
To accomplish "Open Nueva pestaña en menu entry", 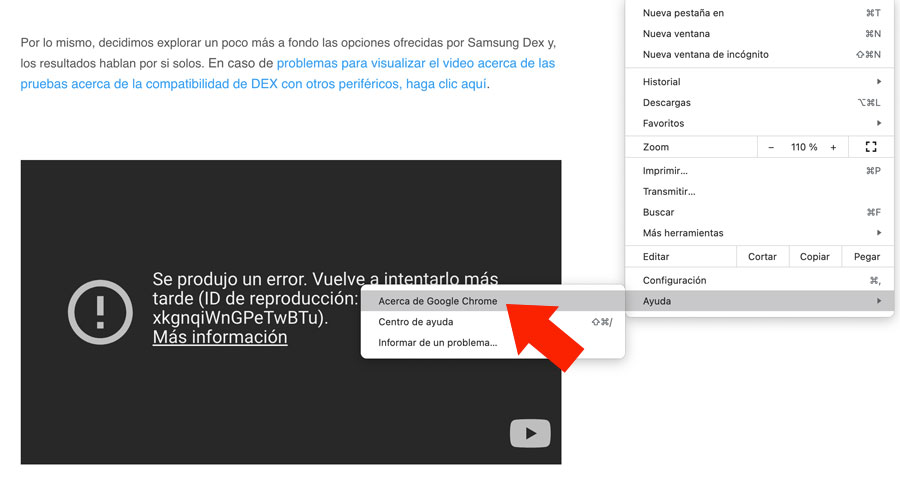I will pyautogui.click(x=759, y=13).
